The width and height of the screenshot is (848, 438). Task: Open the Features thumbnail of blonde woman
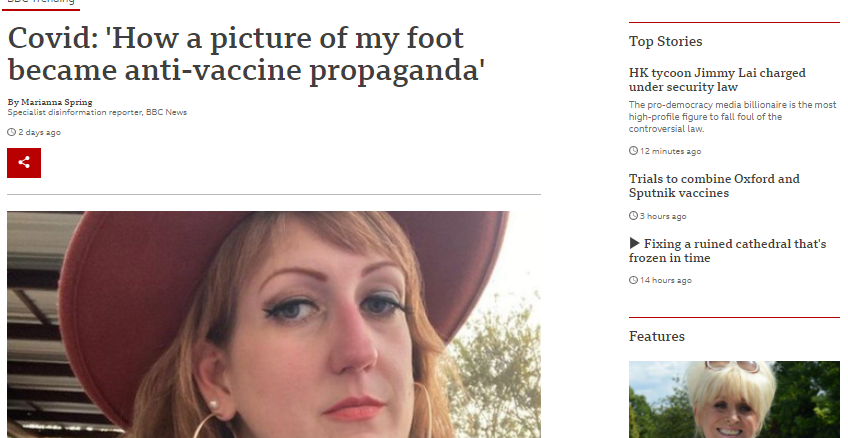(734, 400)
